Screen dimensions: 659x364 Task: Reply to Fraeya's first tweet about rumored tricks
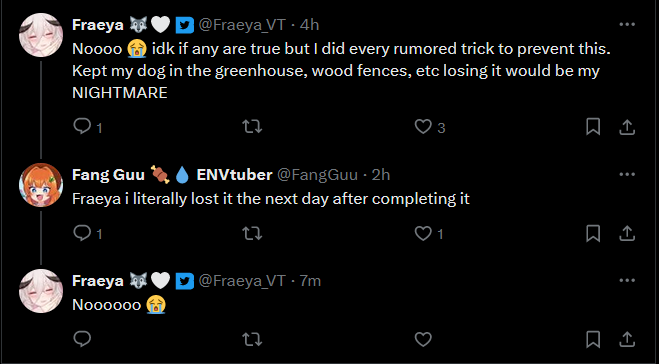click(x=82, y=126)
